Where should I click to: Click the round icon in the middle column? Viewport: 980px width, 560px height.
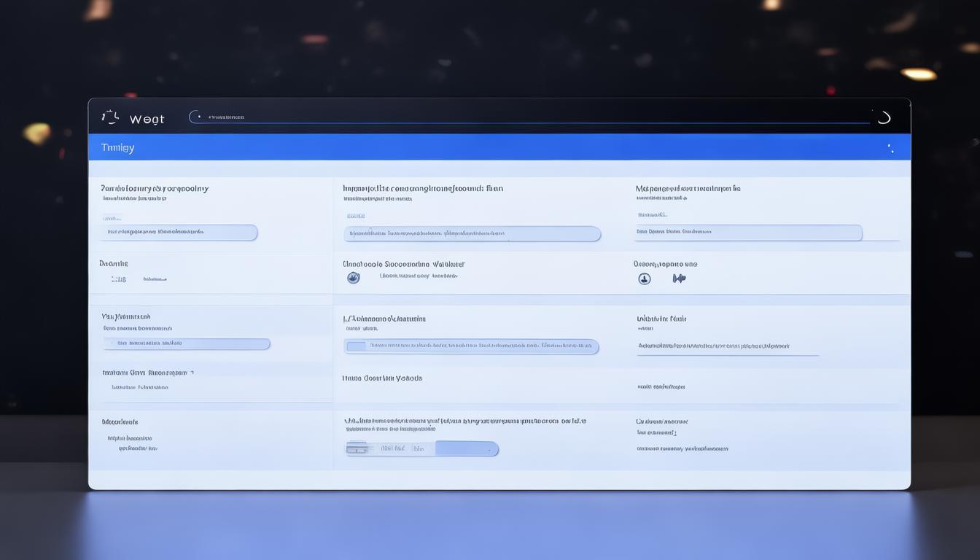[354, 278]
